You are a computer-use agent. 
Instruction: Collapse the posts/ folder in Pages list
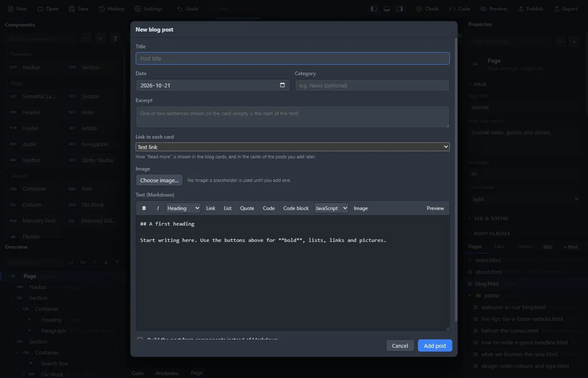470,295
